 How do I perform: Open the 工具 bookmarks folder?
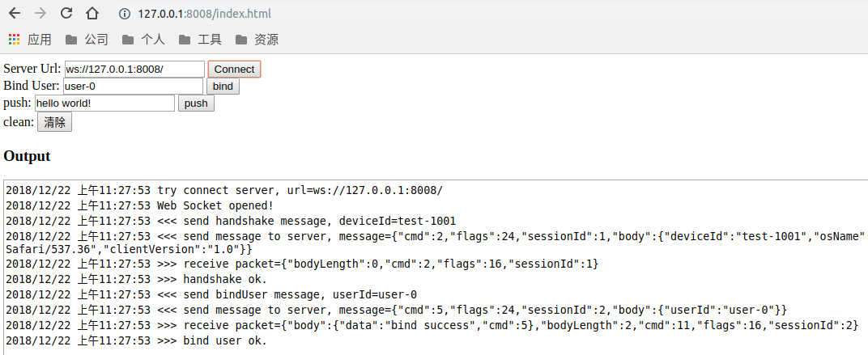[200, 39]
